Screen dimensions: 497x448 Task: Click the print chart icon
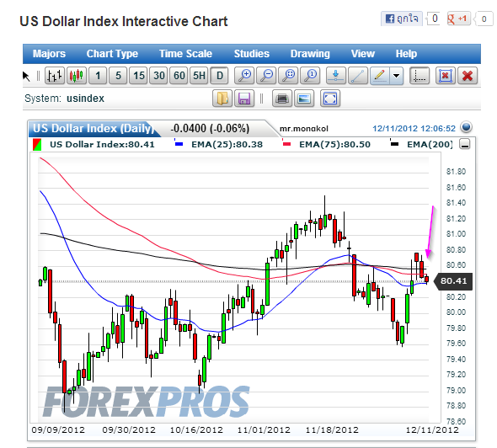click(282, 99)
